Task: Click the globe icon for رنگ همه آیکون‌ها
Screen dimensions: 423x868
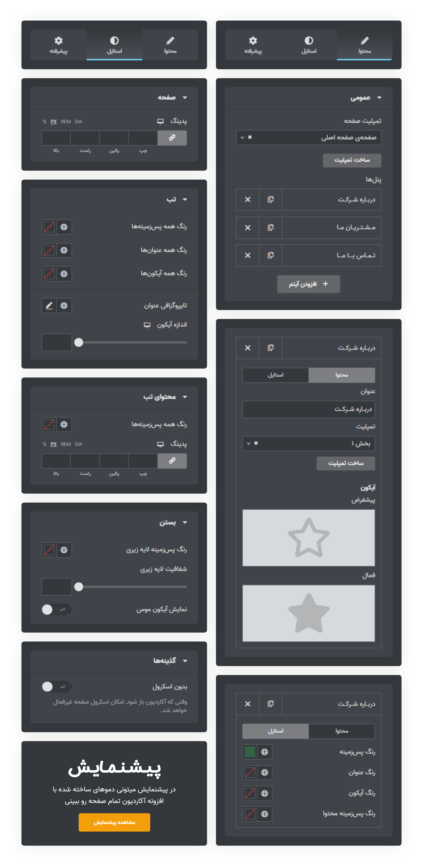Action: pos(64,274)
